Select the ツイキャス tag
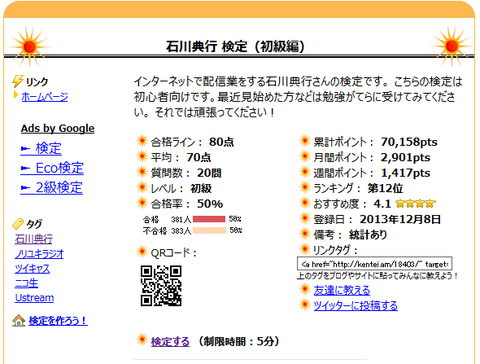Image resolution: width=480 pixels, height=364 pixels. tap(32, 269)
